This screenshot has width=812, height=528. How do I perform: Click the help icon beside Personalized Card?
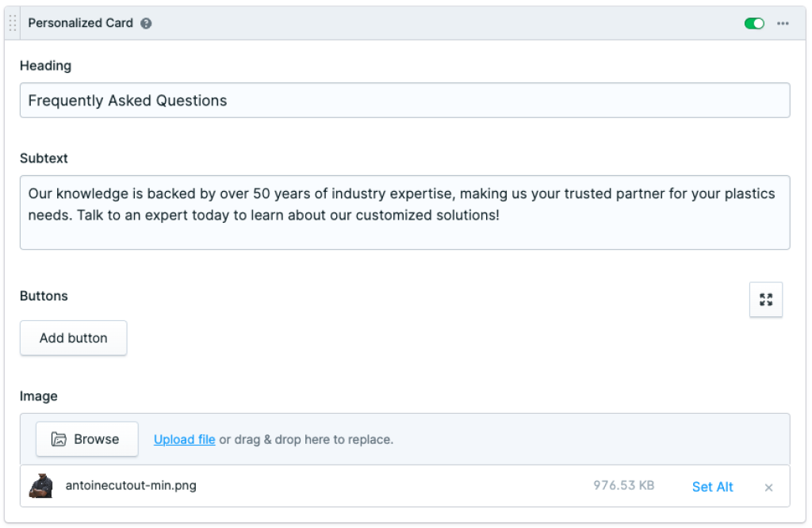click(146, 24)
